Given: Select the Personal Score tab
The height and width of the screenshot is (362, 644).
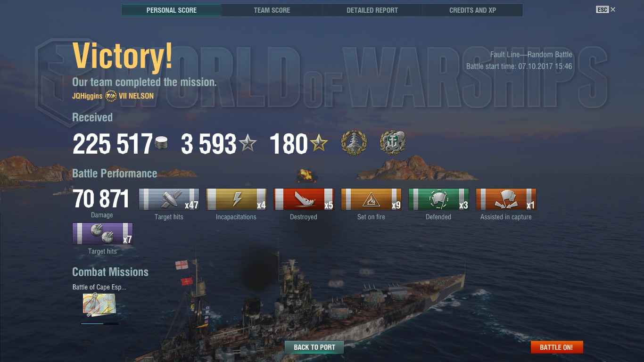Looking at the screenshot, I should point(172,10).
